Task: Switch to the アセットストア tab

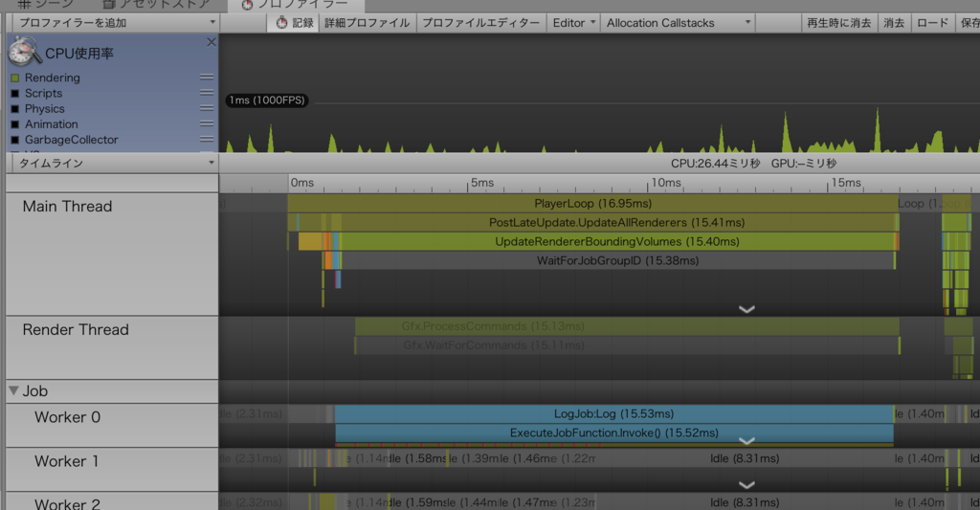Action: tap(156, 5)
